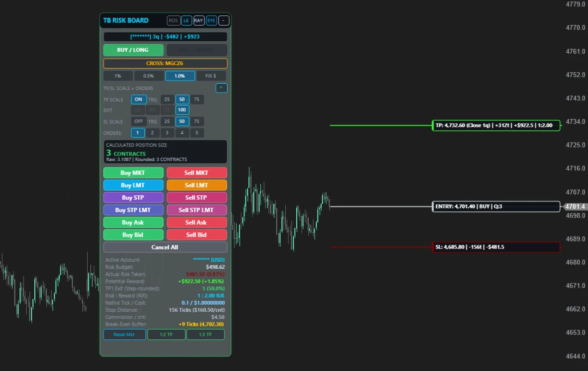The height and width of the screenshot is (371, 588).
Task: Place a Buy LMT order
Action: pyautogui.click(x=133, y=185)
